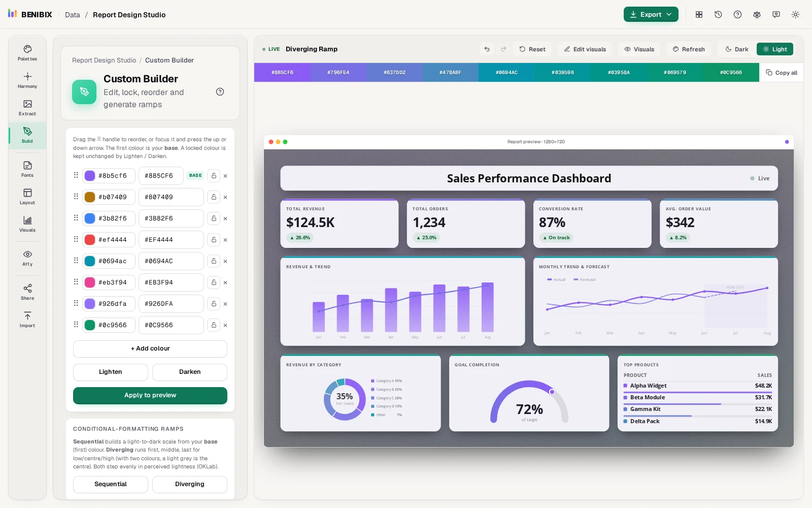This screenshot has height=508, width=812.
Task: Open the Import sidebar option
Action: tap(27, 320)
